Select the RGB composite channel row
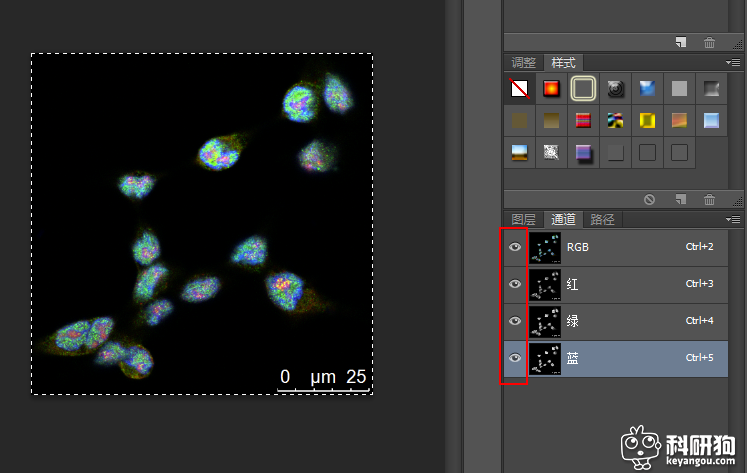747x473 pixels. point(616,247)
